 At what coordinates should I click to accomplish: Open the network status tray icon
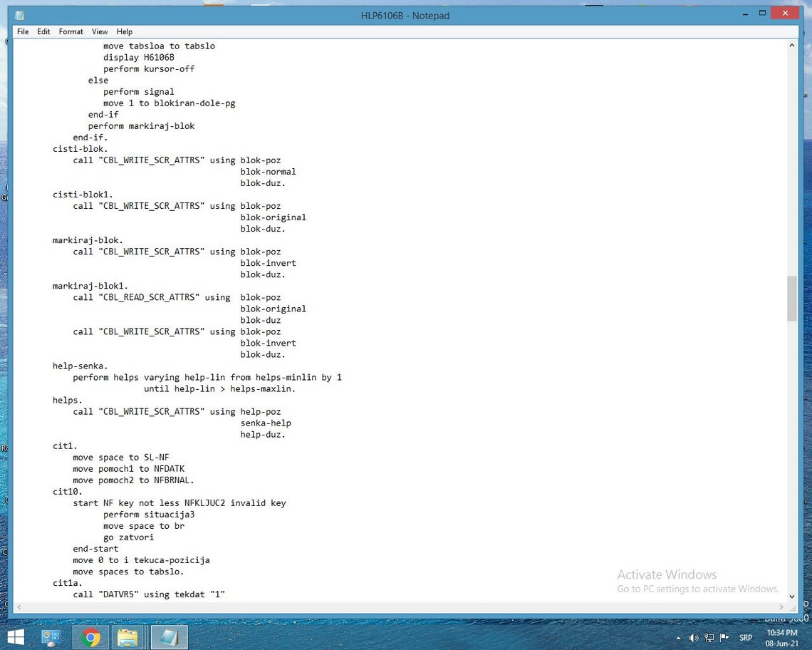tap(709, 638)
